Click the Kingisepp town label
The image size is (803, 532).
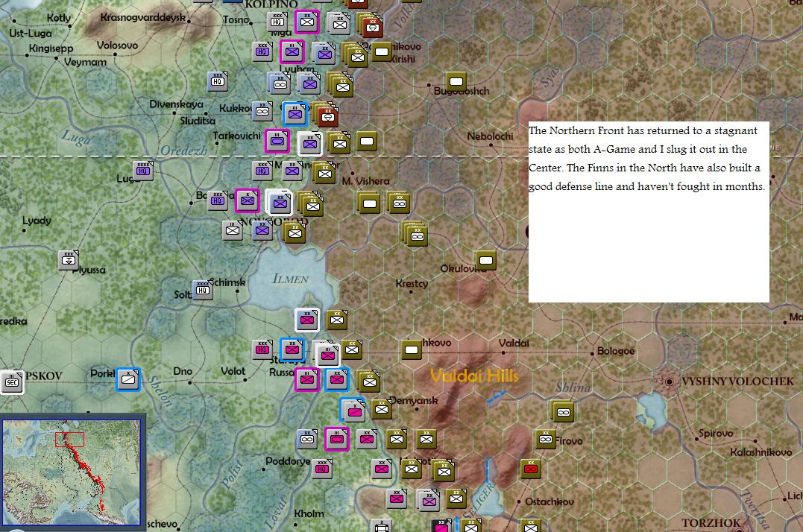51,48
